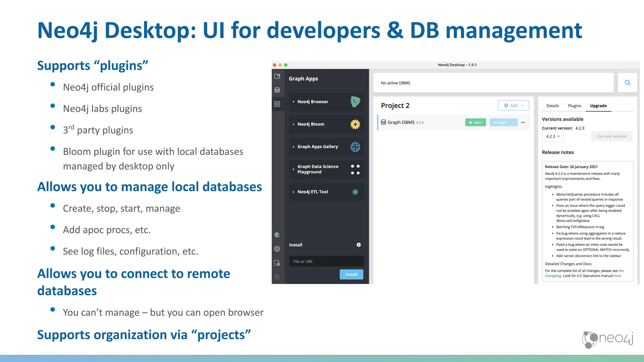Click the File or URL input field
Image resolution: width=644 pixels, height=362 pixels.
[326, 261]
